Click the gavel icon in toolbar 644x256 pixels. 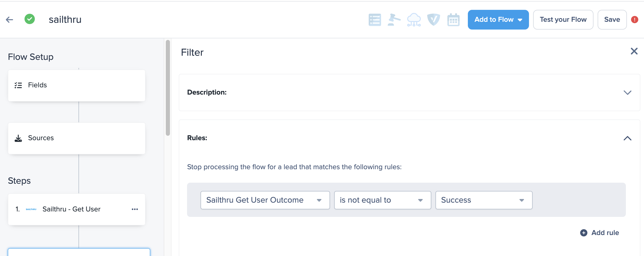click(394, 20)
